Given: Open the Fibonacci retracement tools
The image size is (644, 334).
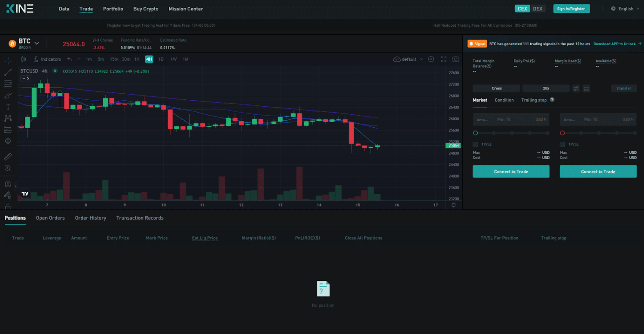Looking at the screenshot, I should [x=8, y=84].
